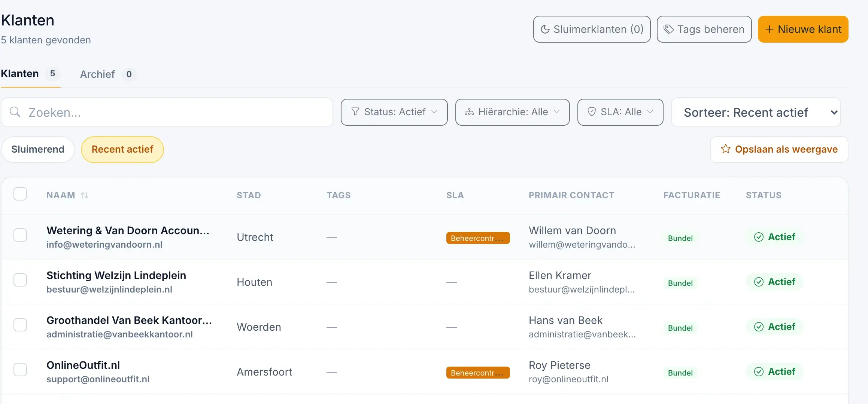Click the city cell Utrecht
This screenshot has height=404, width=868.
point(255,237)
